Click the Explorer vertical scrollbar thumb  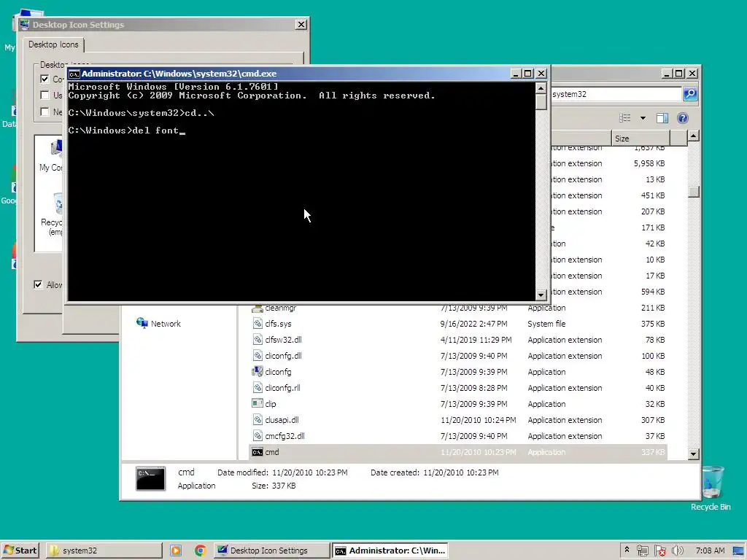pos(694,192)
